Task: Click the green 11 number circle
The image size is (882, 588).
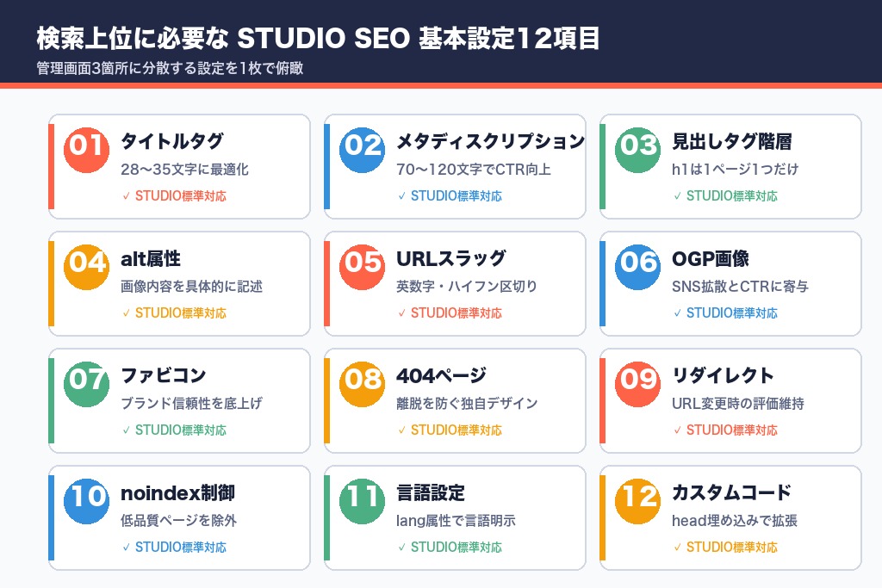Action: (x=363, y=501)
